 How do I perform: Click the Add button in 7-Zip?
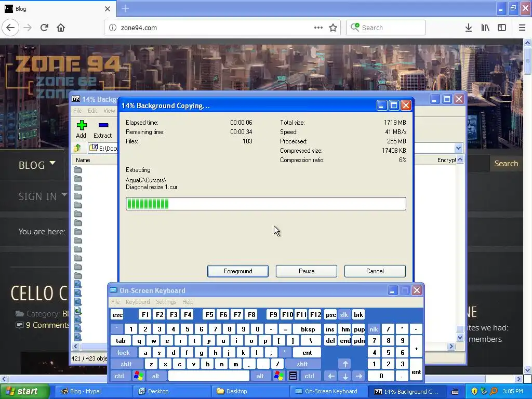click(x=81, y=129)
